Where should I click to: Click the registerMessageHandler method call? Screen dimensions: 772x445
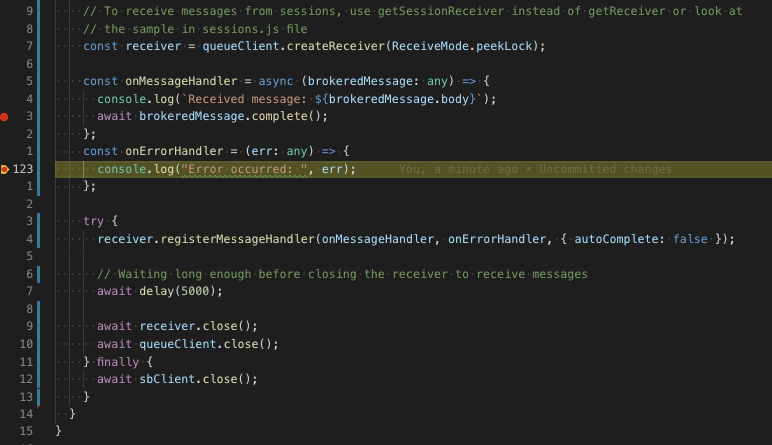(237, 239)
